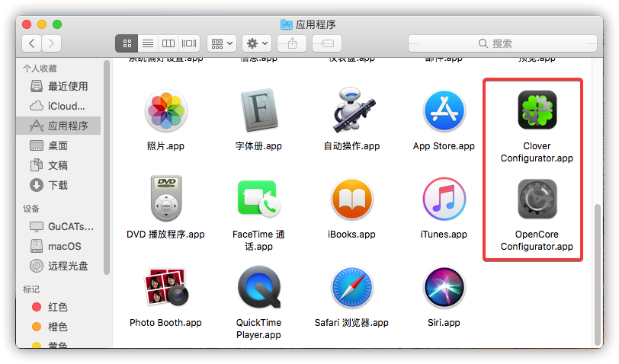Viewport: 619px width, 364px height.
Task: Select Applications (应用程序) in sidebar
Action: coord(59,126)
